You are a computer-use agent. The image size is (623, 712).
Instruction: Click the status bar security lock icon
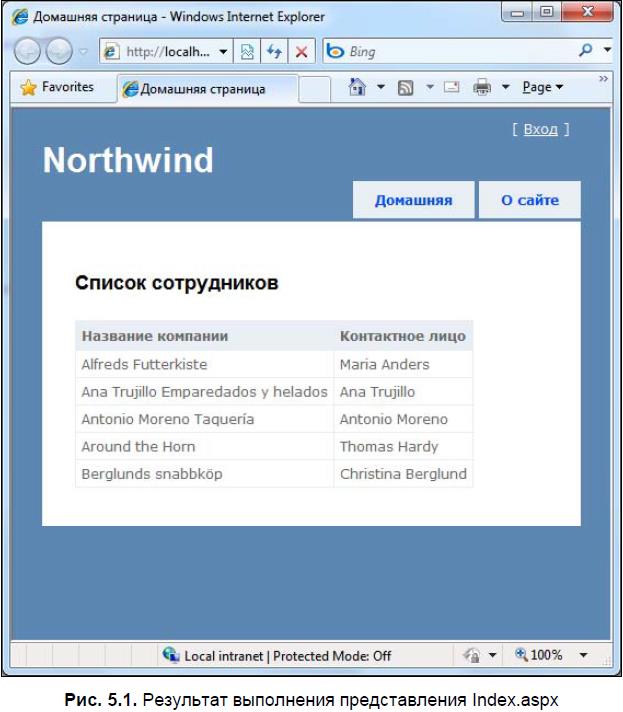click(x=471, y=655)
